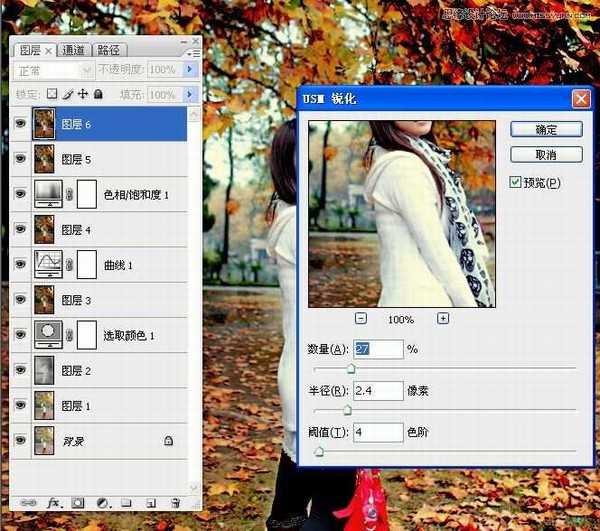Click the 选取颜色 1 adjustment icon

(x=49, y=335)
